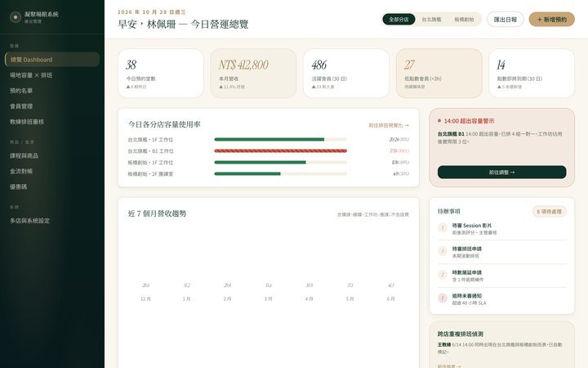Screen dimensions: 588x368
Task: Click the 台北旗艦・1F 工作位 row label
Action: coord(150,139)
